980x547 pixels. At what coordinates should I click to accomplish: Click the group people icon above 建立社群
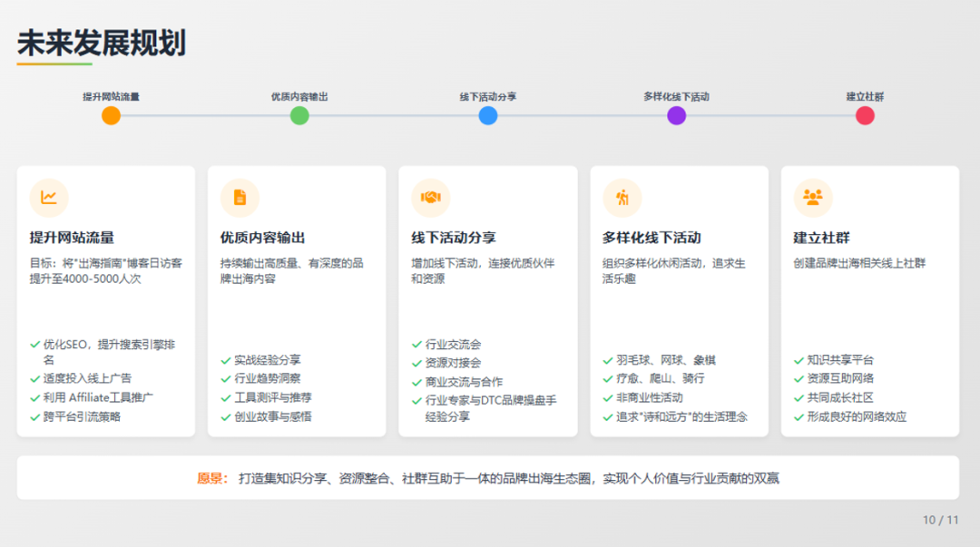pos(812,198)
